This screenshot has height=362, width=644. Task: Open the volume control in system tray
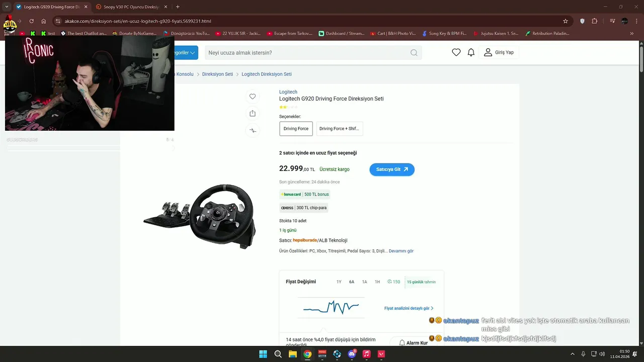[602, 354]
